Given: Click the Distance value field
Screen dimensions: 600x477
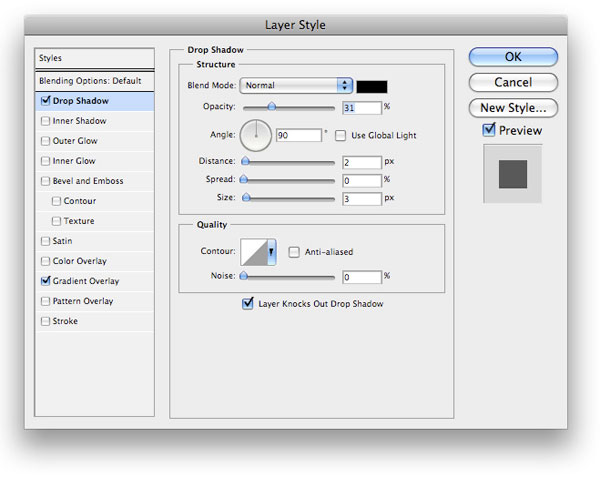Looking at the screenshot, I should coord(362,163).
